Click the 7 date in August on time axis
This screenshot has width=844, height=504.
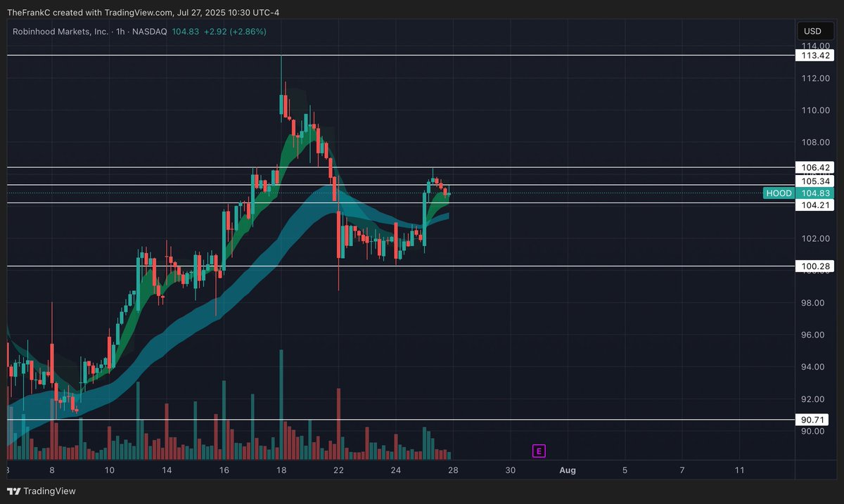(x=682, y=470)
